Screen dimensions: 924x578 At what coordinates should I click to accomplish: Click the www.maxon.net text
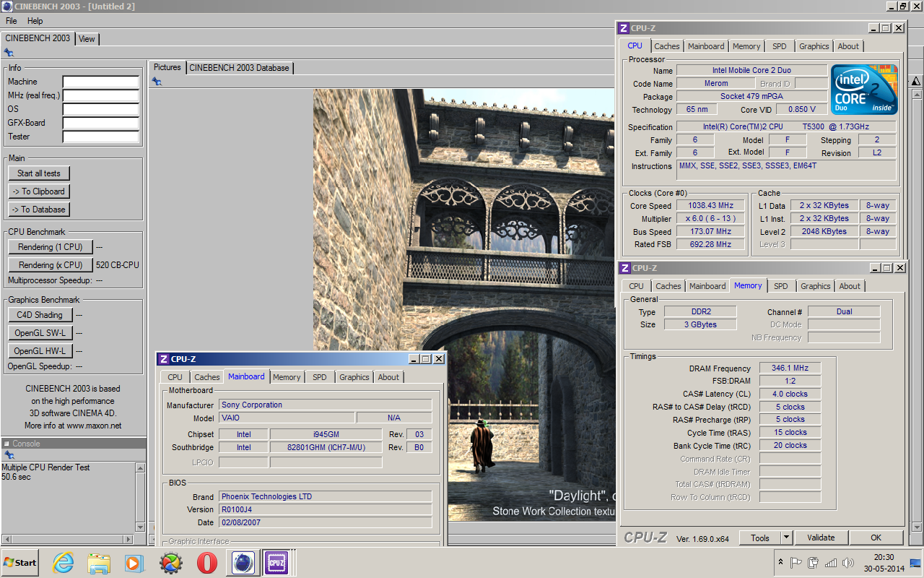tap(94, 426)
